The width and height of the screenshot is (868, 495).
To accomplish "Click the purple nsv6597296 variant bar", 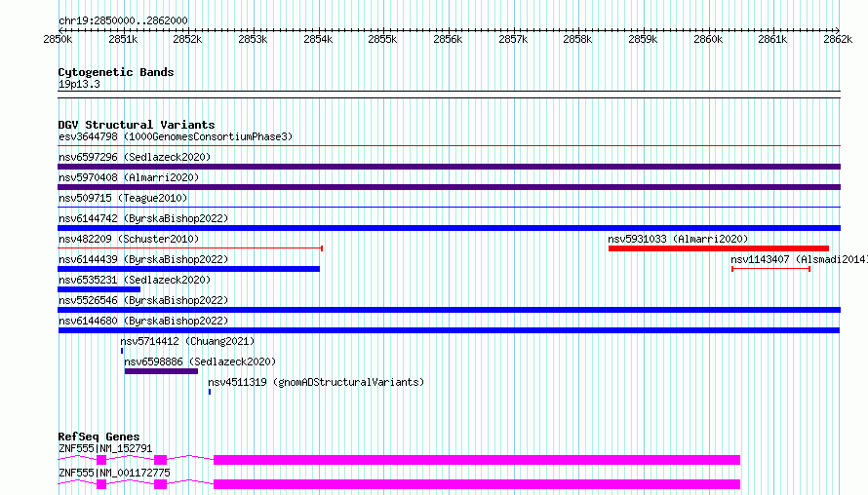I will pyautogui.click(x=449, y=167).
